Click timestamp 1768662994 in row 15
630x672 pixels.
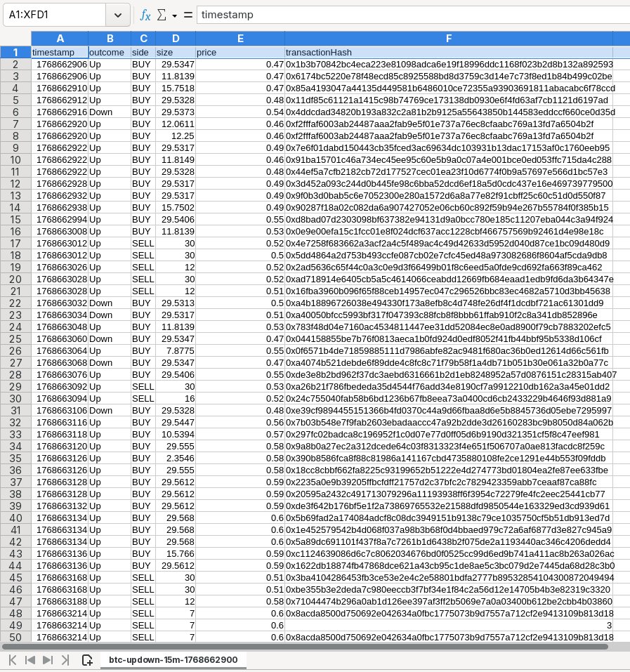point(60,220)
